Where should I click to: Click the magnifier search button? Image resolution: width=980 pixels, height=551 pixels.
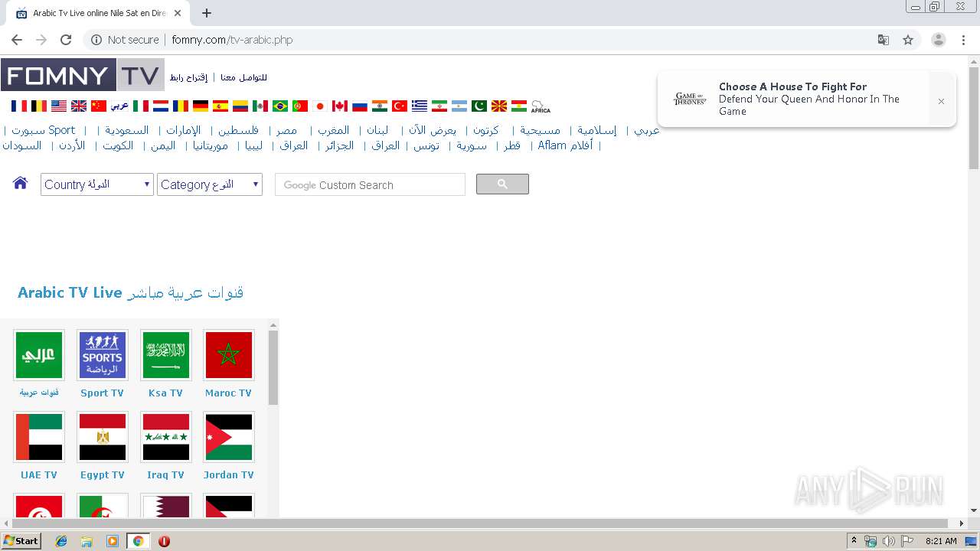pyautogui.click(x=502, y=184)
